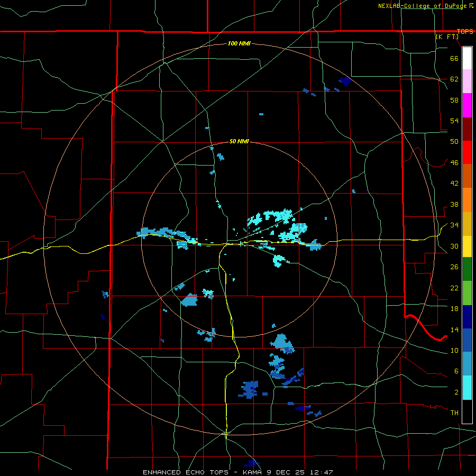The image size is (476, 476).
Task: Click the 14 legend value
Action: click(454, 329)
